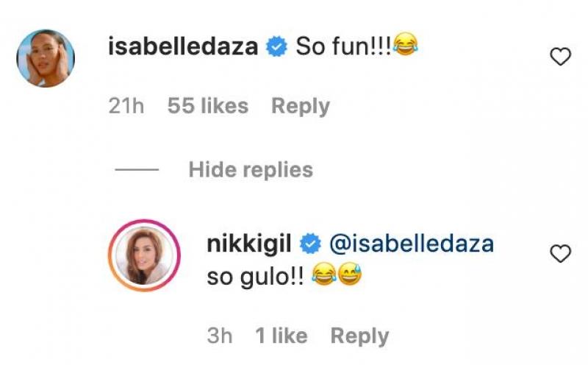Click nikkigil's verified badge
This screenshot has height=365, width=588.
pyautogui.click(x=311, y=244)
